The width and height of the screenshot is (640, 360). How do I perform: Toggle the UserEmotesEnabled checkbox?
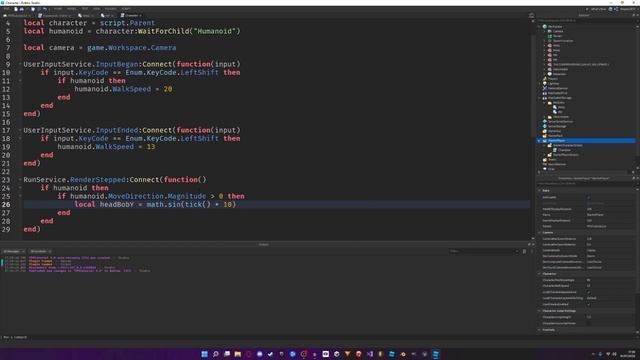pyautogui.click(x=589, y=304)
